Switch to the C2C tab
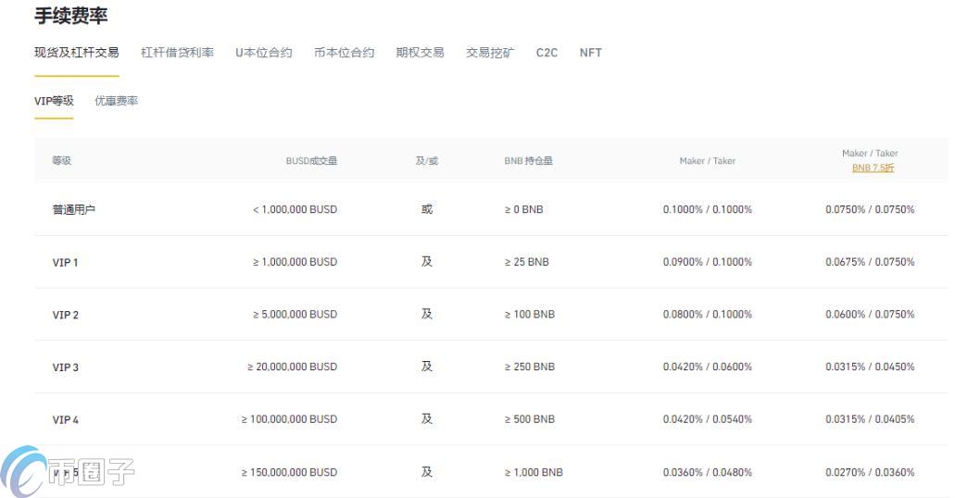 pyautogui.click(x=547, y=53)
